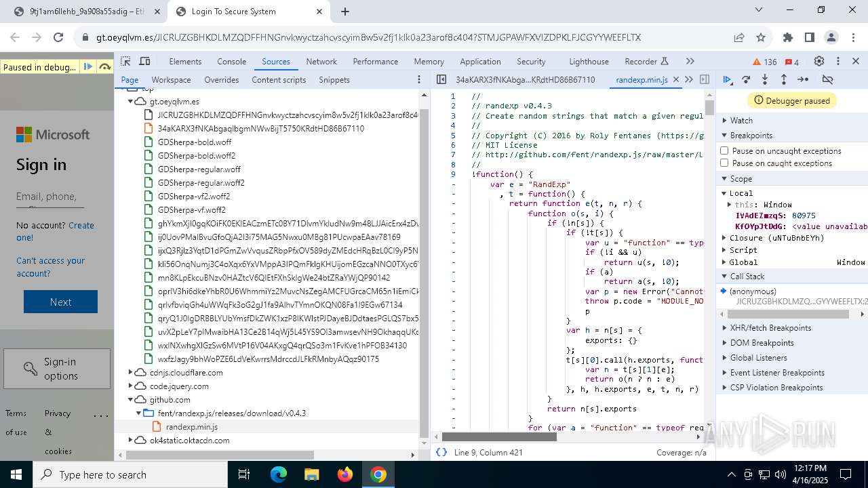Toggle the navigator sidebar icon
The height and width of the screenshot is (488, 868).
click(x=441, y=79)
